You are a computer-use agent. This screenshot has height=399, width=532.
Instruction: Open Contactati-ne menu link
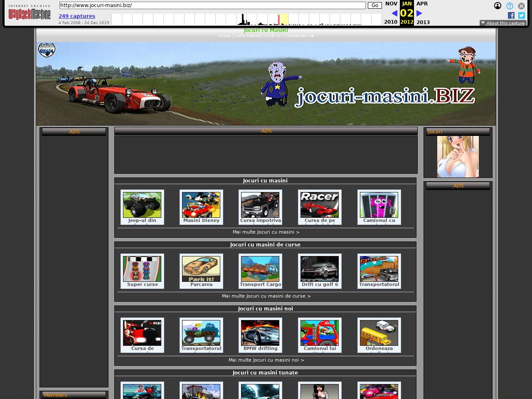(299, 36)
